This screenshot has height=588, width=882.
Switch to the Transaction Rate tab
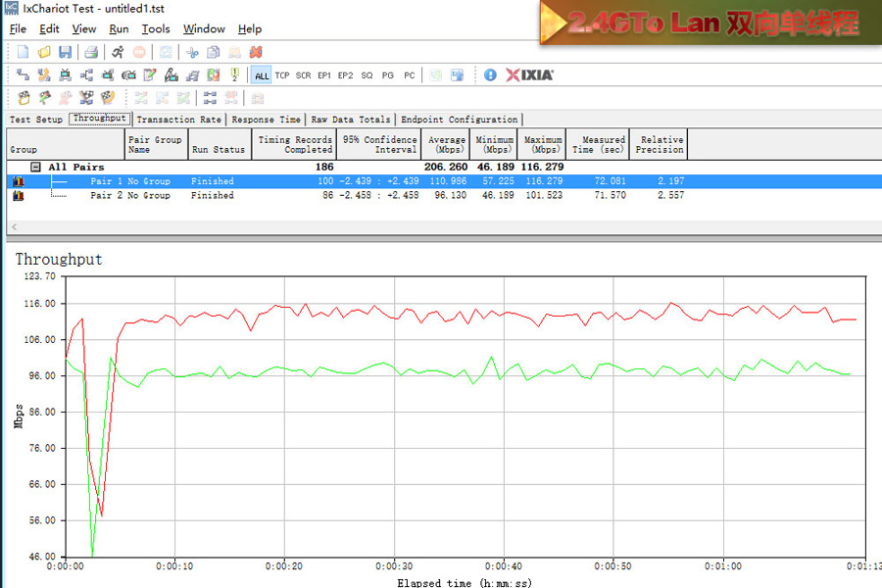178,120
